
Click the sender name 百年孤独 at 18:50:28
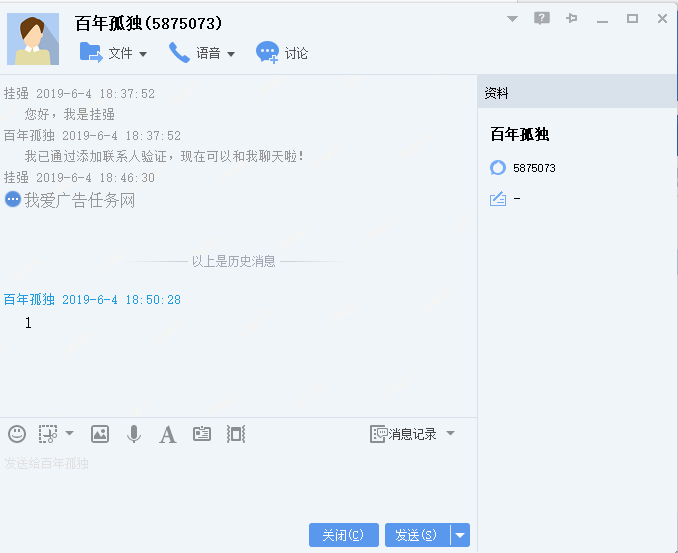(x=29, y=299)
